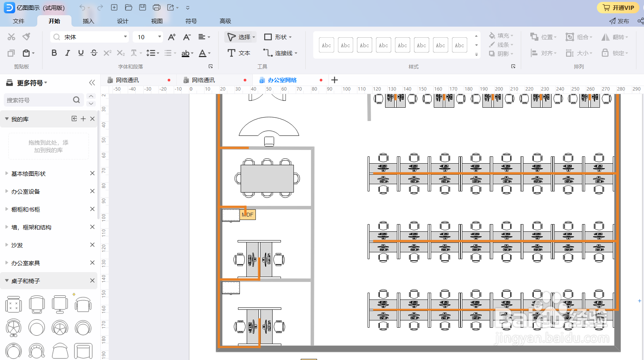644x360 pixels.
Task: Click the font color A icon
Action: click(x=203, y=53)
